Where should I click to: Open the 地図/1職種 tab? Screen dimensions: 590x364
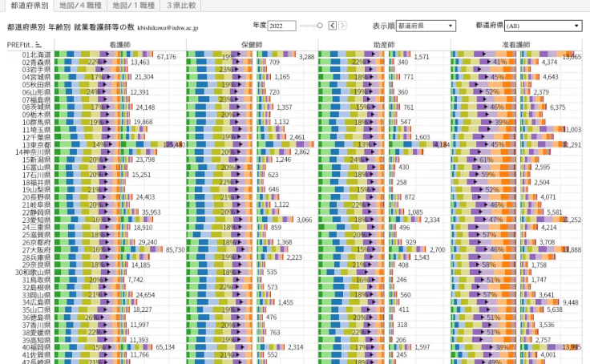click(134, 6)
